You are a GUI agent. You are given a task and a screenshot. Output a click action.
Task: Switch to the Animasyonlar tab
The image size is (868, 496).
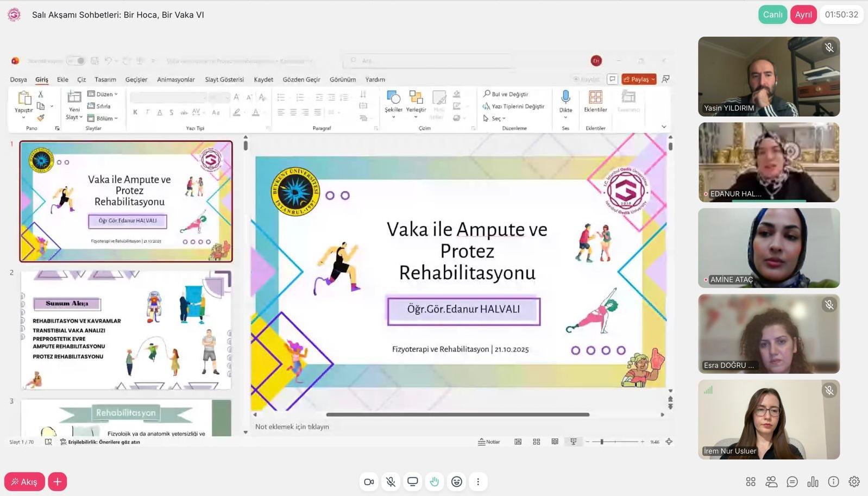(x=175, y=79)
